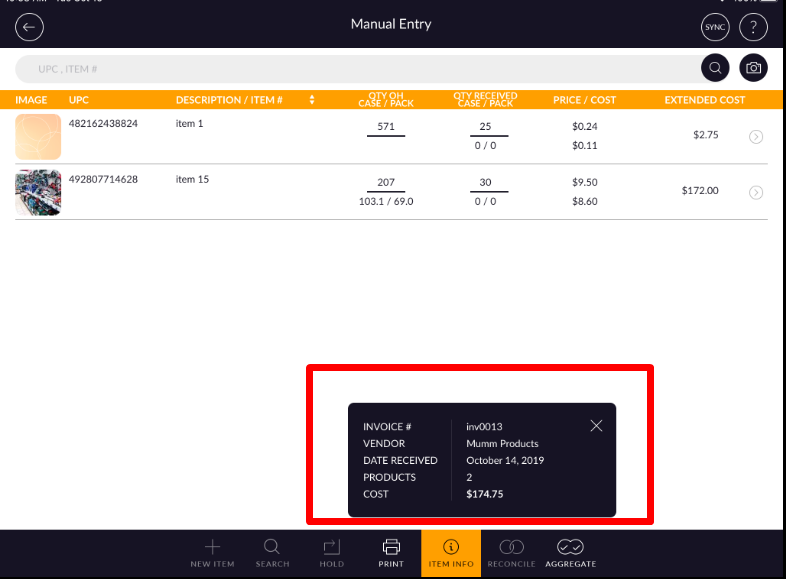Image resolution: width=786 pixels, height=579 pixels.
Task: Open the camera barcode scanner
Action: tap(754, 69)
